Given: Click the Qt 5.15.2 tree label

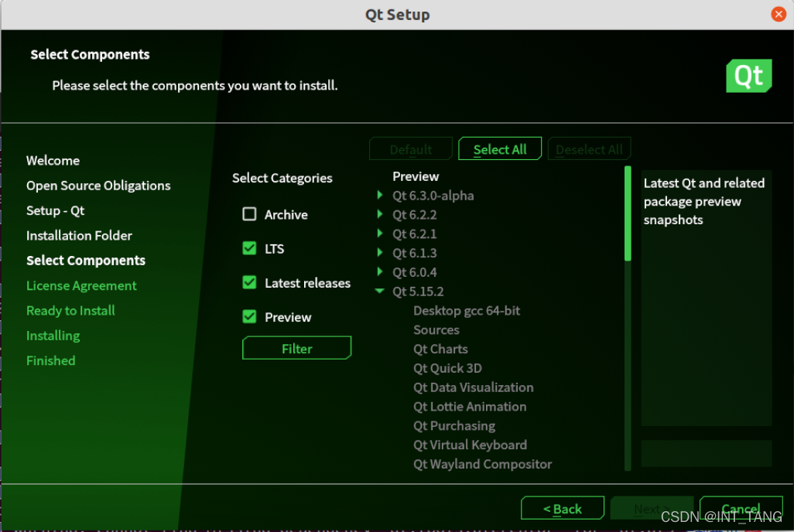Looking at the screenshot, I should click(418, 292).
